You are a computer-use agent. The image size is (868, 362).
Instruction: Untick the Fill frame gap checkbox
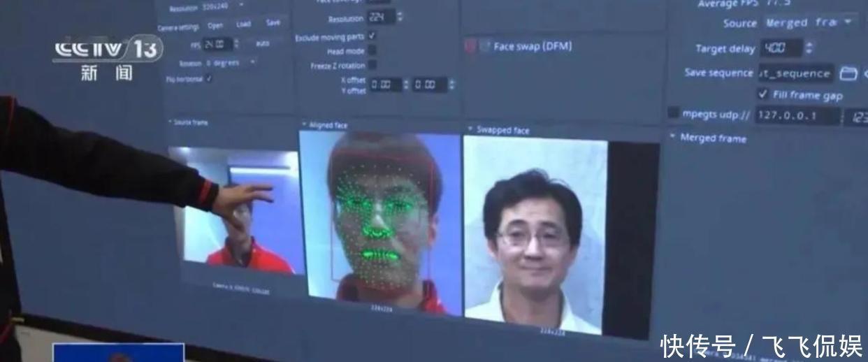762,94
